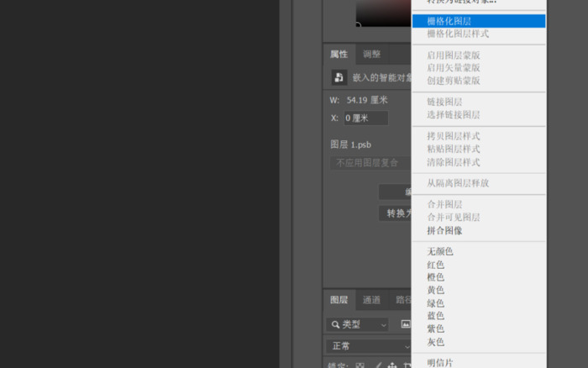Select 链接图层 menu entry
Image resolution: width=588 pixels, height=368 pixels.
(479, 102)
